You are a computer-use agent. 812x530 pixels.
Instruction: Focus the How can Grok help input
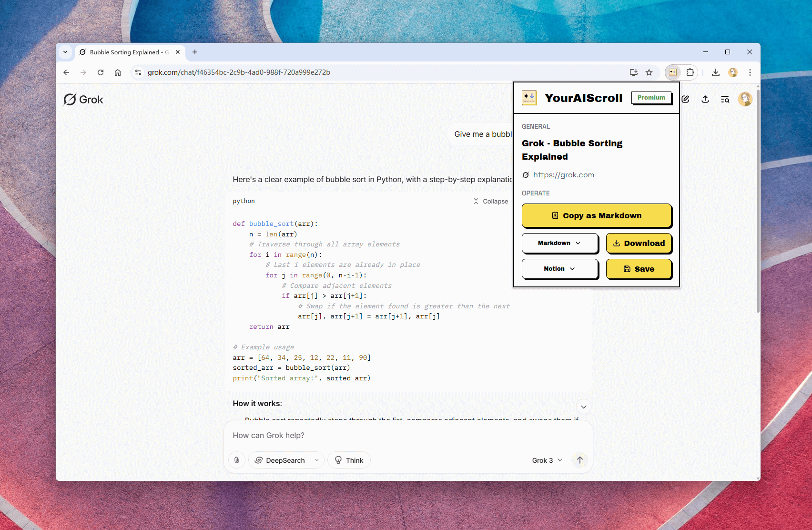click(x=408, y=435)
